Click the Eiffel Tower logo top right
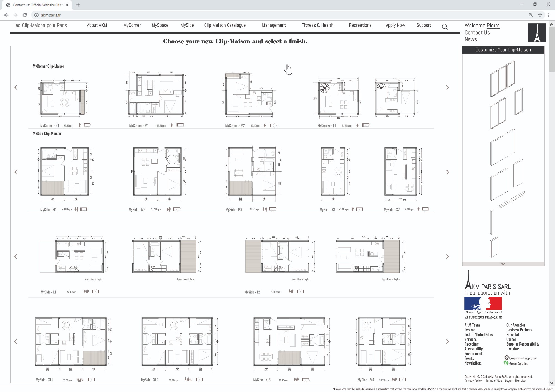The width and height of the screenshot is (555, 392). pyautogui.click(x=537, y=32)
